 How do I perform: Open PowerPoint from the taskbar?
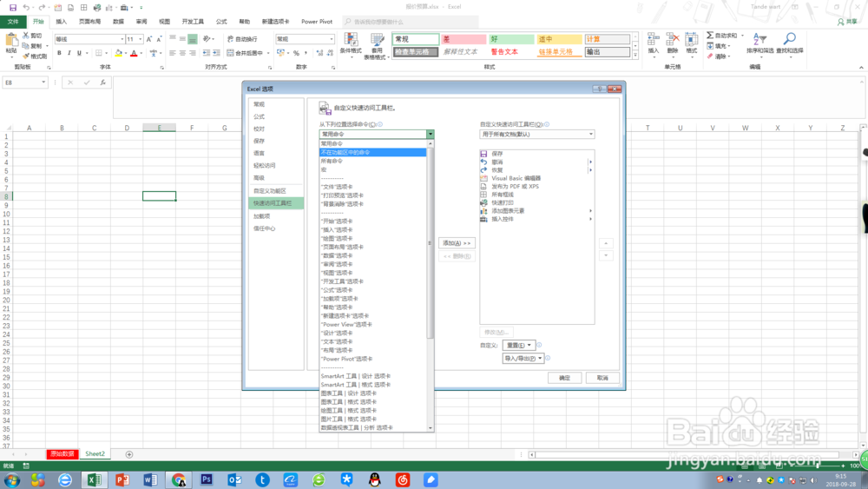[122, 479]
